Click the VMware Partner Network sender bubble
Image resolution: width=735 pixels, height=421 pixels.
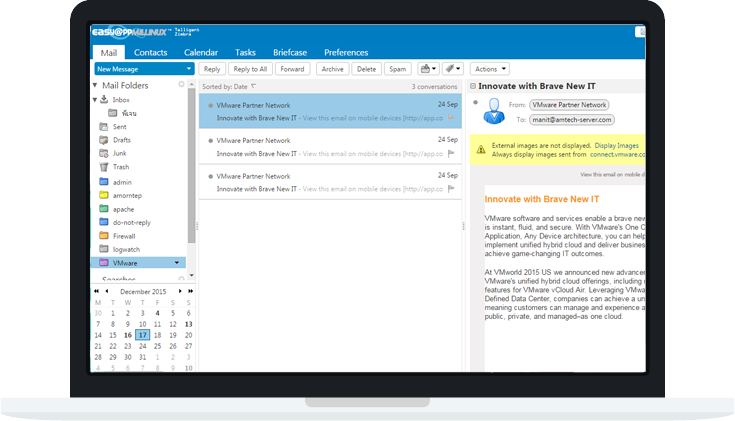click(x=569, y=105)
